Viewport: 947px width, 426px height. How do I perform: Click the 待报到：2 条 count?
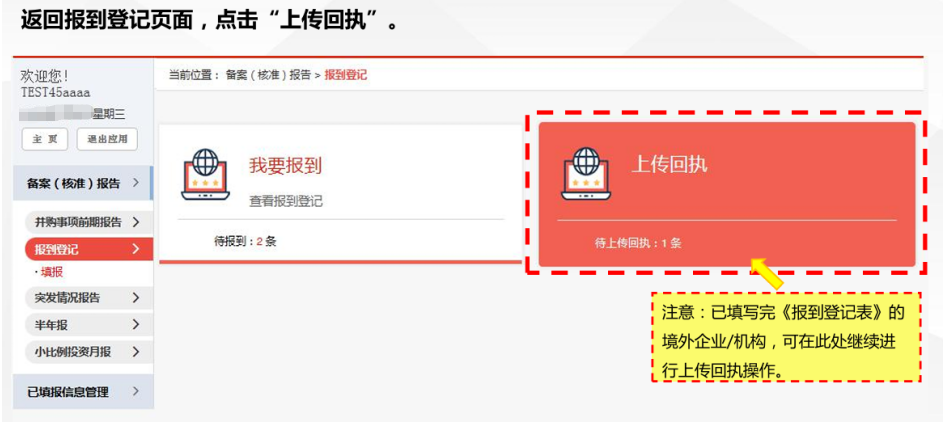click(x=245, y=242)
